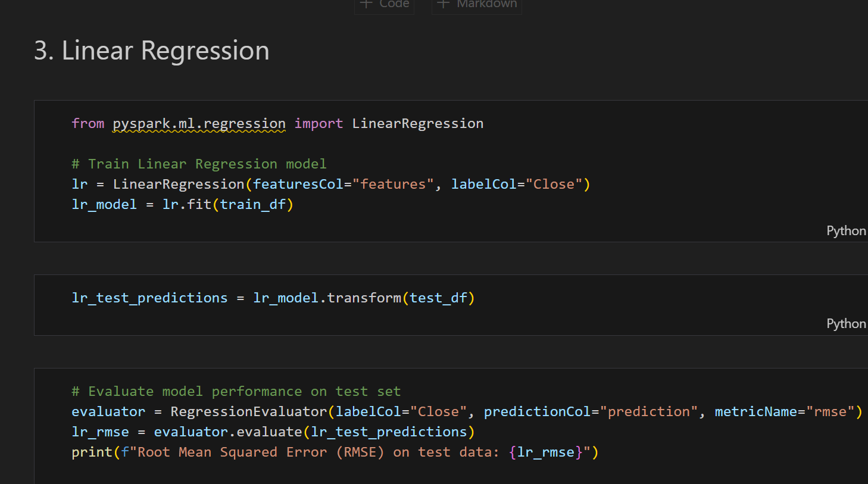Image resolution: width=868 pixels, height=484 pixels.
Task: Click the lr_test_predictions variable in transform cell
Action: [x=149, y=298]
